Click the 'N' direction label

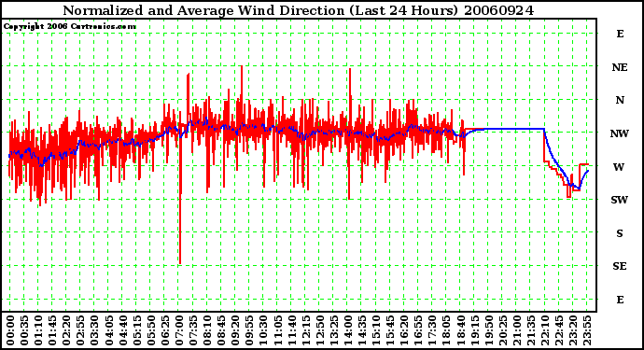pos(620,100)
